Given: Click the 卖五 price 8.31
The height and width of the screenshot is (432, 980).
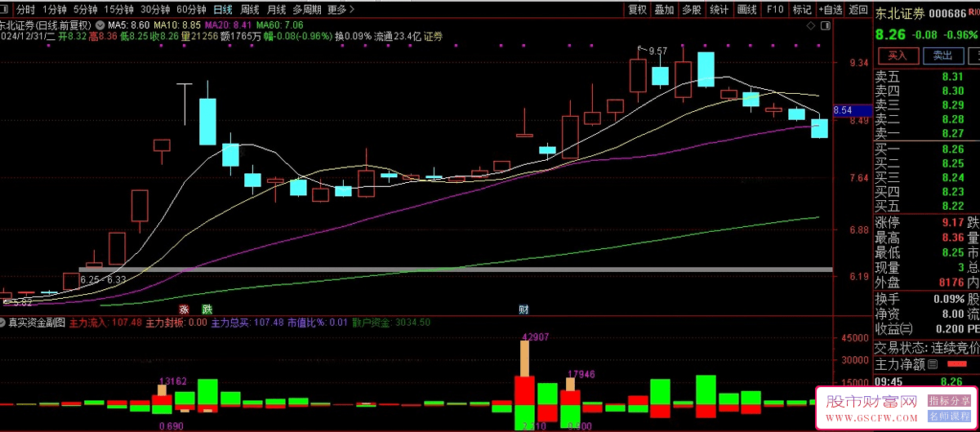Looking at the screenshot, I should click(953, 76).
